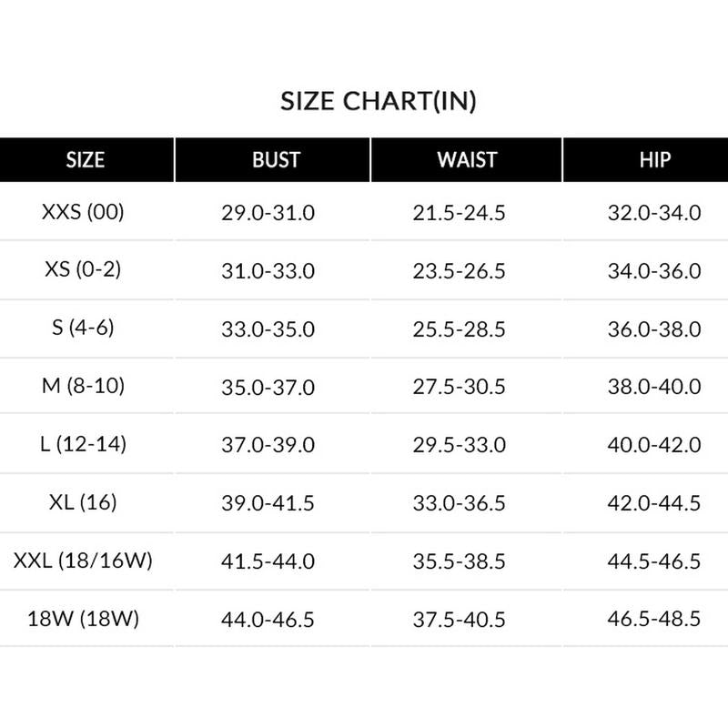The width and height of the screenshot is (728, 728).
Task: Select the XXS (00) size row label
Action: point(83,212)
